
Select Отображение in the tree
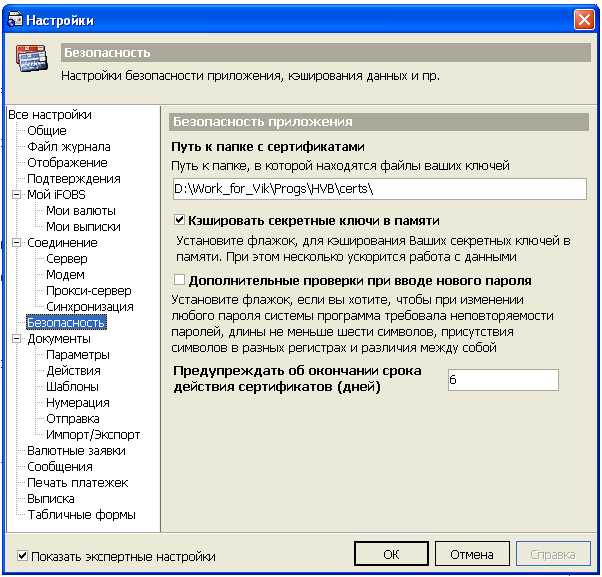67,162
